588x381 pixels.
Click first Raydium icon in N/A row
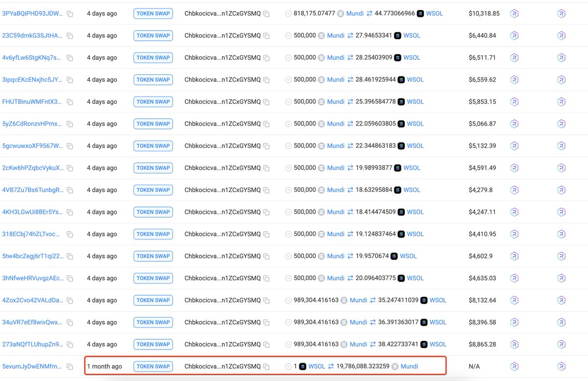click(514, 366)
